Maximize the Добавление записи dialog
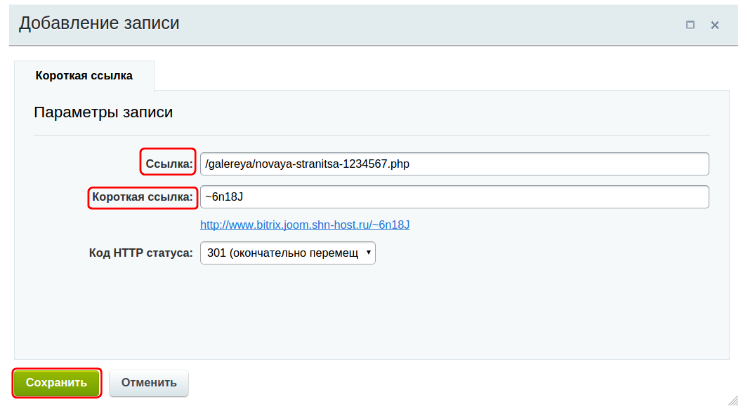Viewport: 747px width, 412px height. 690,25
